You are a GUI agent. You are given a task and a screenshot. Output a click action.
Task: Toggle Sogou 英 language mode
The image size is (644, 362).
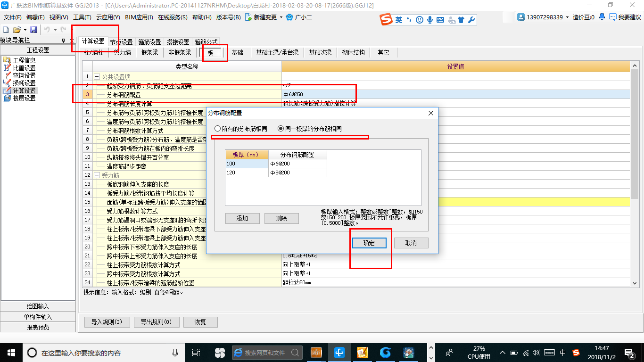coord(399,20)
